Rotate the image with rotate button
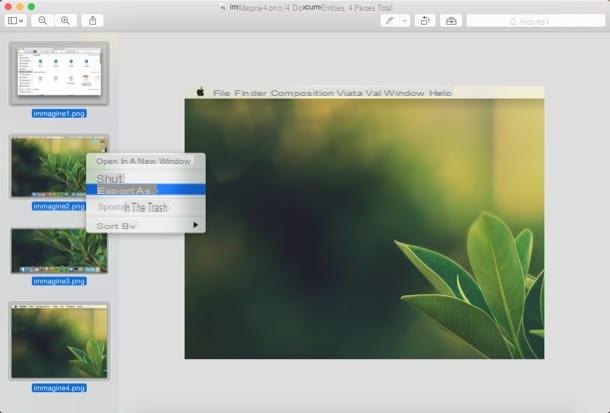610x413 pixels. click(x=425, y=21)
